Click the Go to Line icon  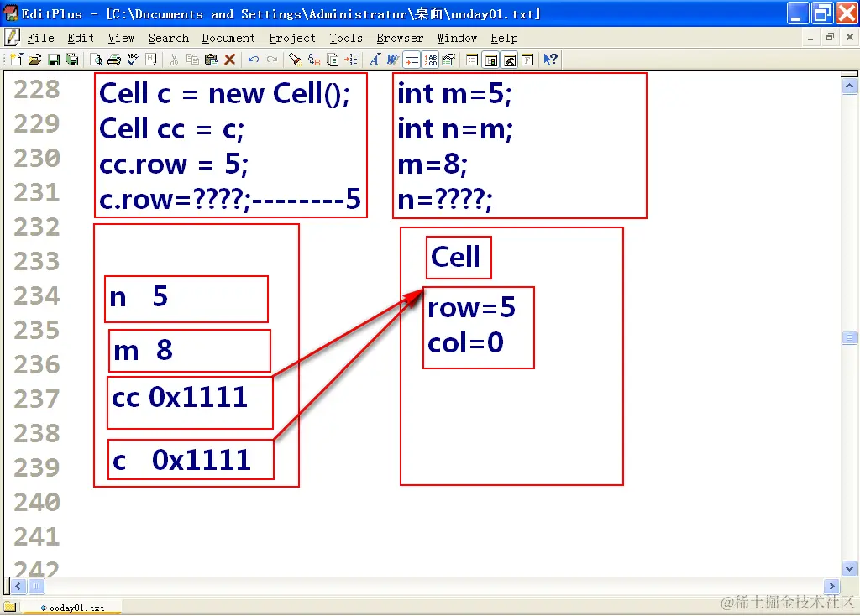351,60
